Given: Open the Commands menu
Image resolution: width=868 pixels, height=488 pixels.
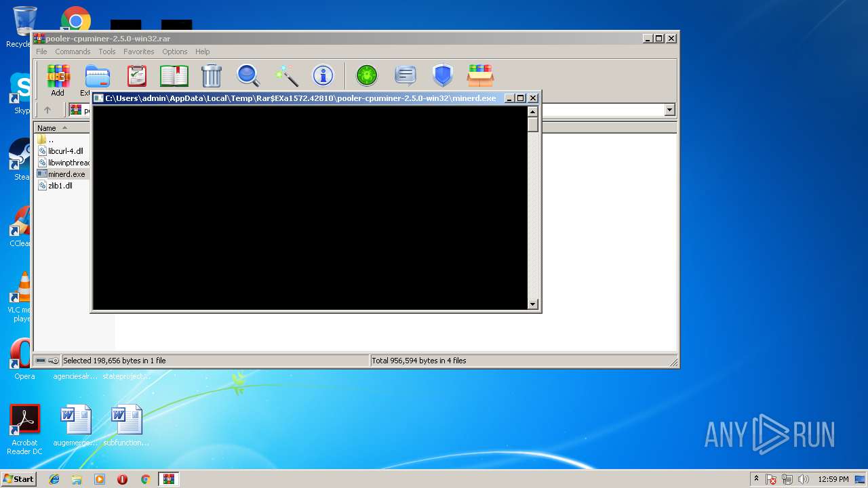Looking at the screenshot, I should (x=73, y=52).
